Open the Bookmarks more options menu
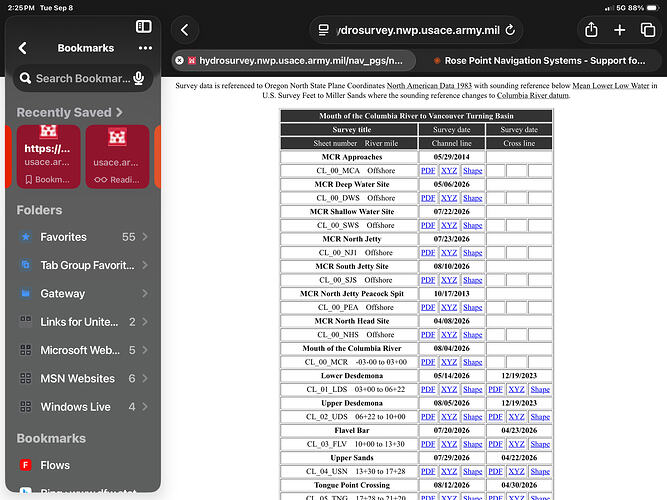This screenshot has width=667, height=500. [145, 48]
